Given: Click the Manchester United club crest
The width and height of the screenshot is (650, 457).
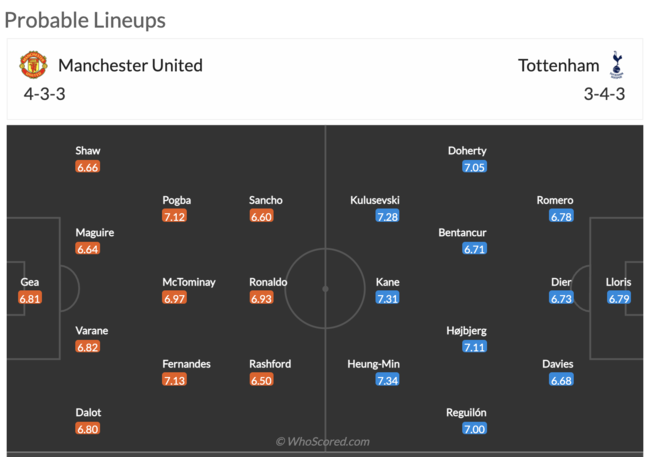Looking at the screenshot, I should 33,66.
